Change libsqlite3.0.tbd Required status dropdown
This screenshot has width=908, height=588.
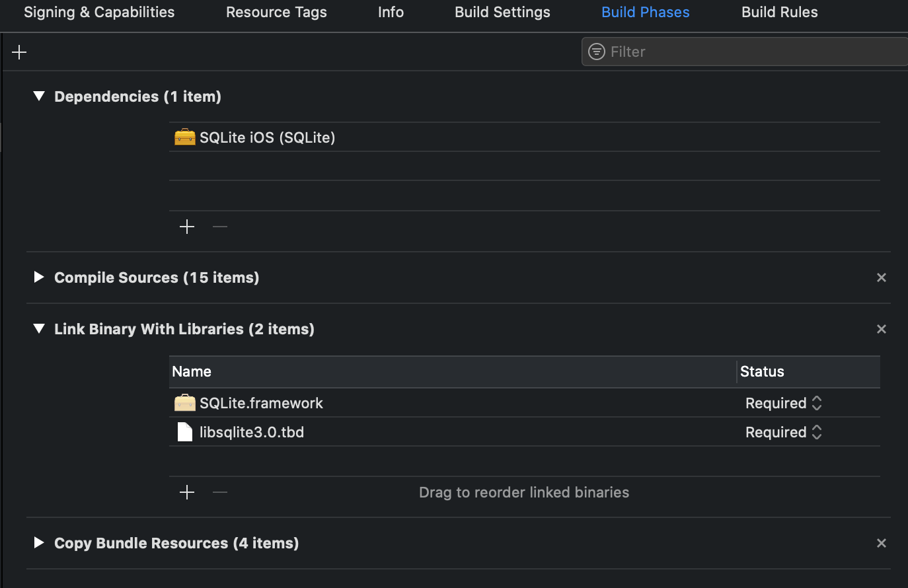[784, 432]
